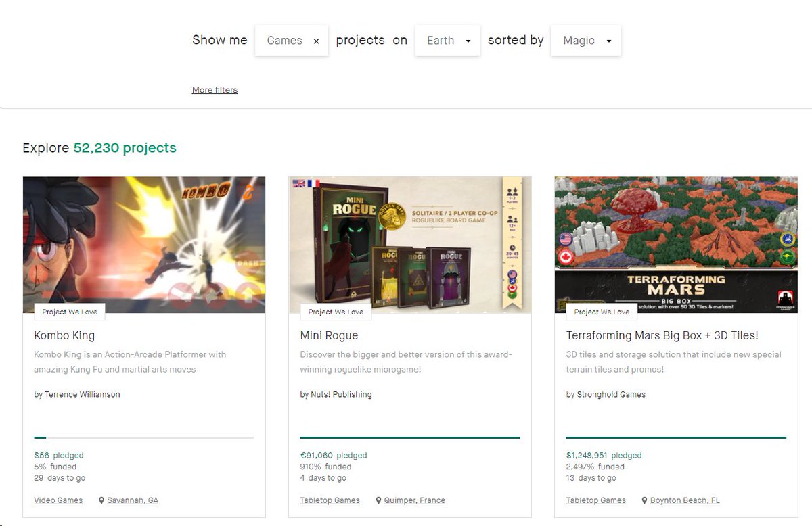Open the Earth location dropdown
The height and width of the screenshot is (526, 812).
447,41
